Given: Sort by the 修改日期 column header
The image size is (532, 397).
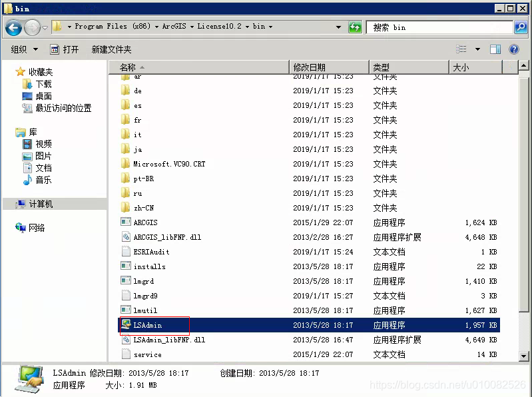Looking at the screenshot, I should pyautogui.click(x=329, y=67).
